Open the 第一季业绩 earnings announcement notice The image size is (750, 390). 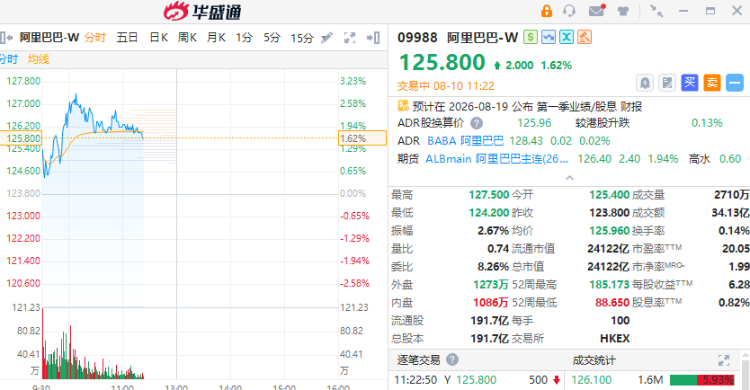(527, 106)
